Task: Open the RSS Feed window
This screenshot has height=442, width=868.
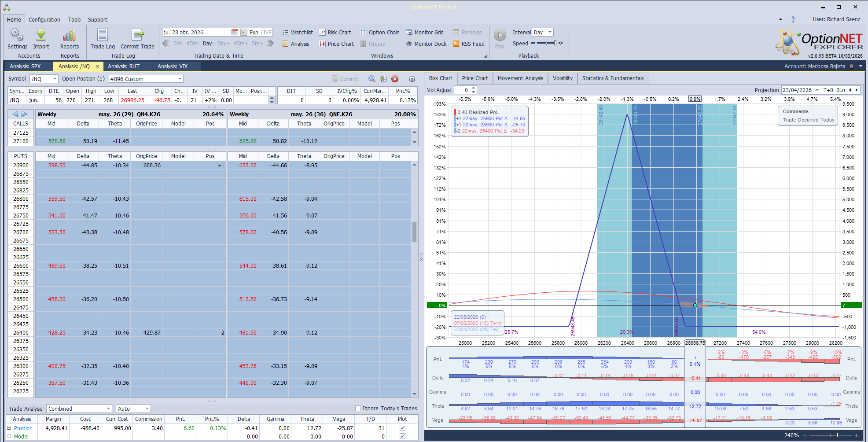Action: [469, 44]
